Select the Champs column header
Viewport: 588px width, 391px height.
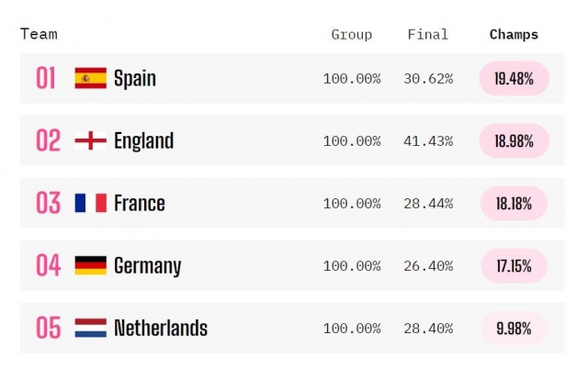click(514, 35)
